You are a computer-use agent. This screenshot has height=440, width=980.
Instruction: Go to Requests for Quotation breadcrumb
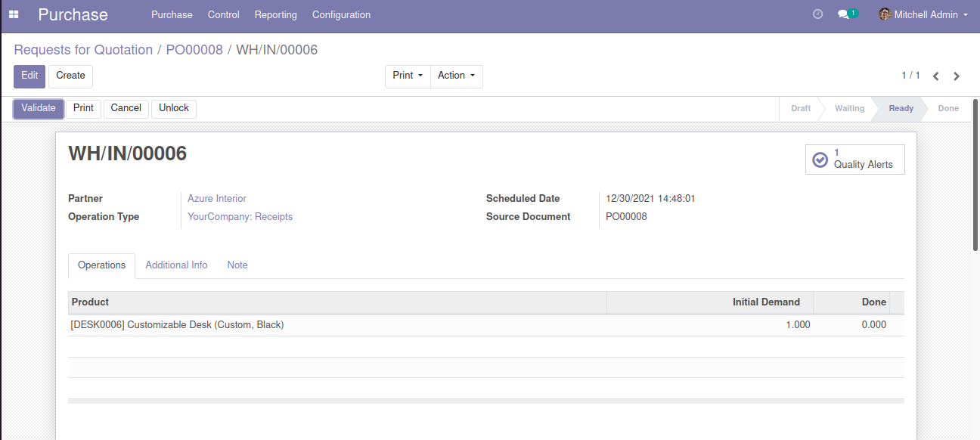pos(83,50)
